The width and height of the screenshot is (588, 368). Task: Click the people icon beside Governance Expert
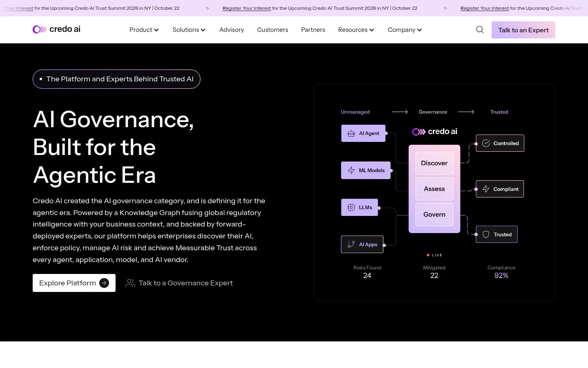coord(130,283)
